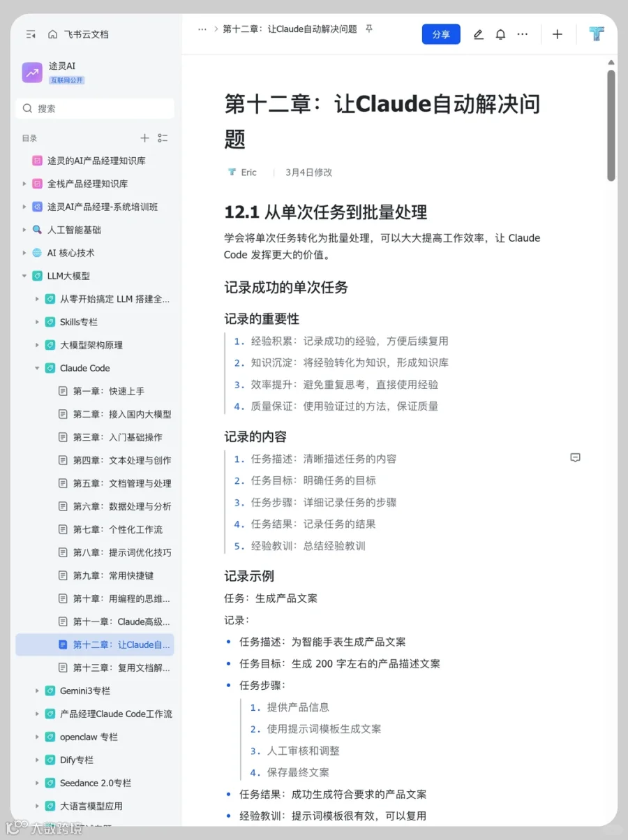The width and height of the screenshot is (628, 840).
Task: Expand the 大模型架构原理 node
Action: click(x=37, y=345)
